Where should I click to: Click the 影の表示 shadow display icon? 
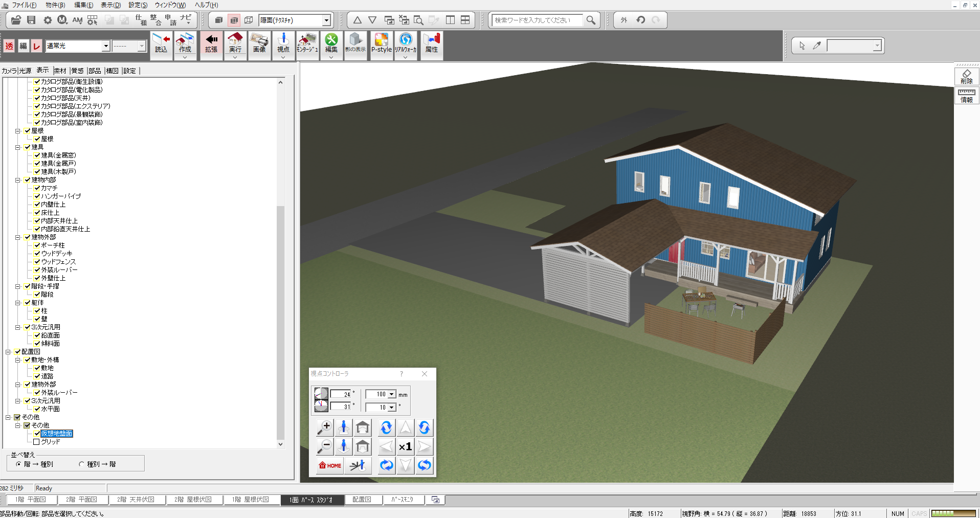355,43
